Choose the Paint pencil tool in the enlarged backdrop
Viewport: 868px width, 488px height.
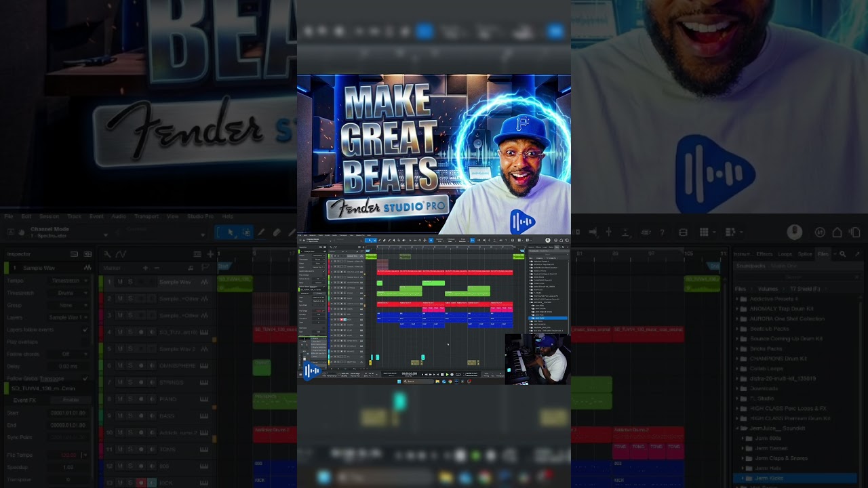[x=261, y=232]
